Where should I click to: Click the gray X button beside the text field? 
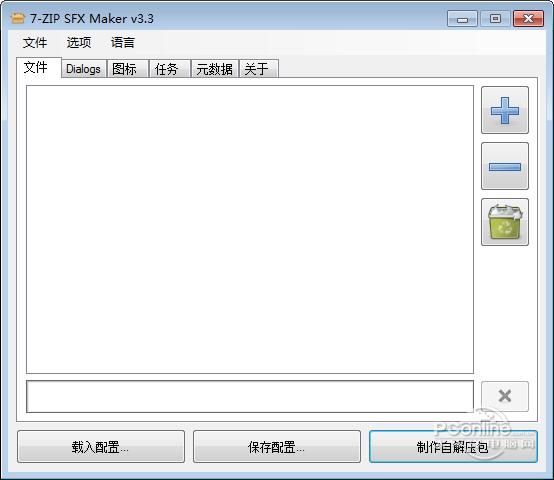(505, 396)
